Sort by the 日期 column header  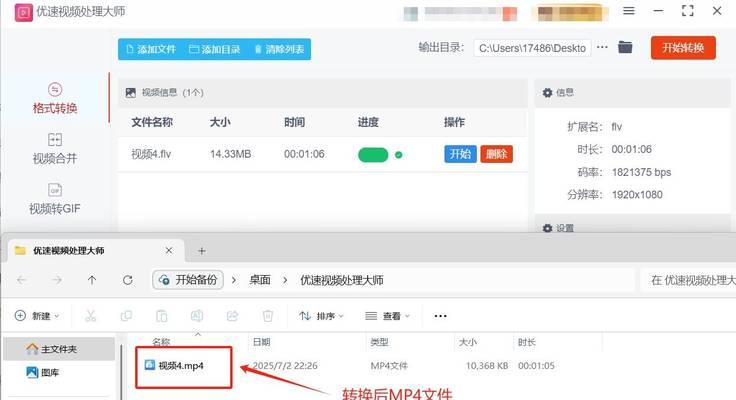click(x=261, y=342)
